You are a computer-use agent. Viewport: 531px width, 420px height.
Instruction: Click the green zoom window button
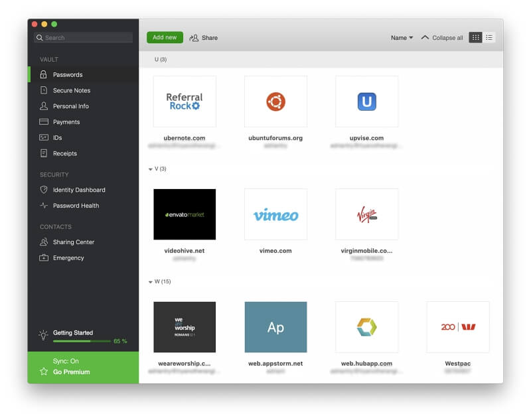click(54, 24)
